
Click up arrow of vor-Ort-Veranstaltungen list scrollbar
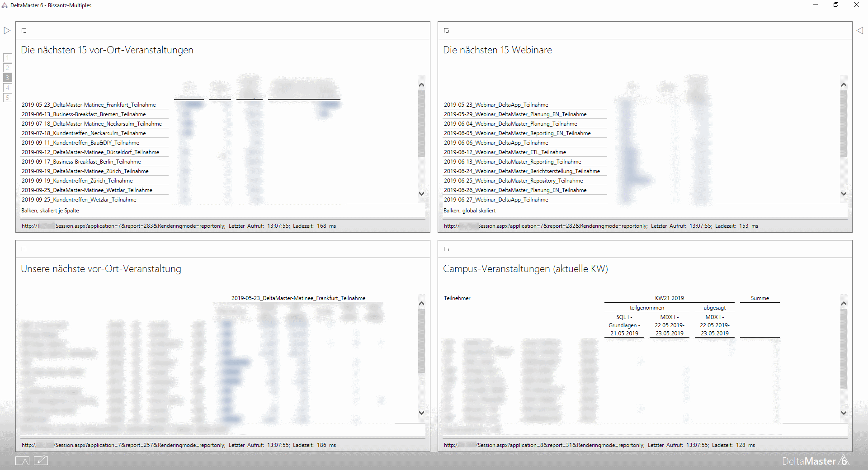[421, 85]
